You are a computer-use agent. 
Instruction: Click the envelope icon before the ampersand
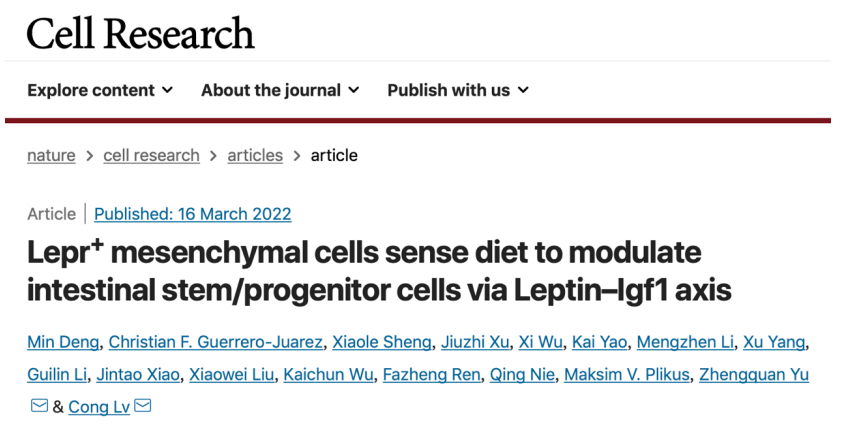(40, 406)
